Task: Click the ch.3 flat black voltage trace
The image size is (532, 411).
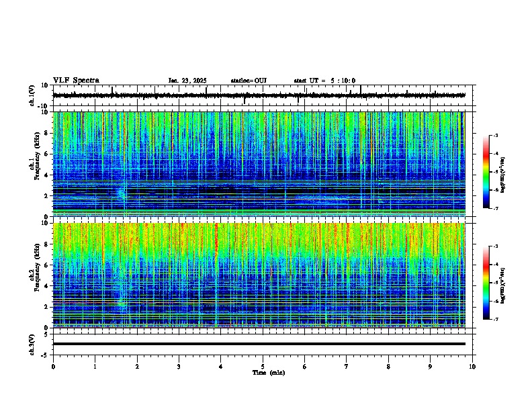Action: (x=259, y=344)
